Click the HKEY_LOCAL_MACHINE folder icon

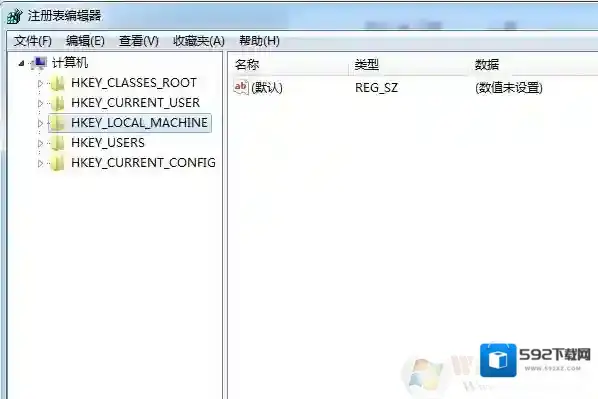pos(58,123)
